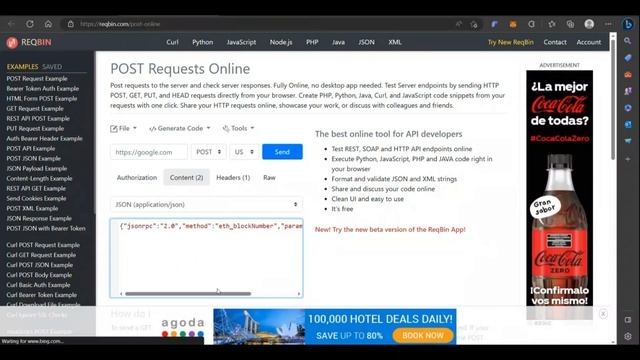The image size is (640, 360).
Task: Click the ReqBin logo icon
Action: [x=12, y=42]
